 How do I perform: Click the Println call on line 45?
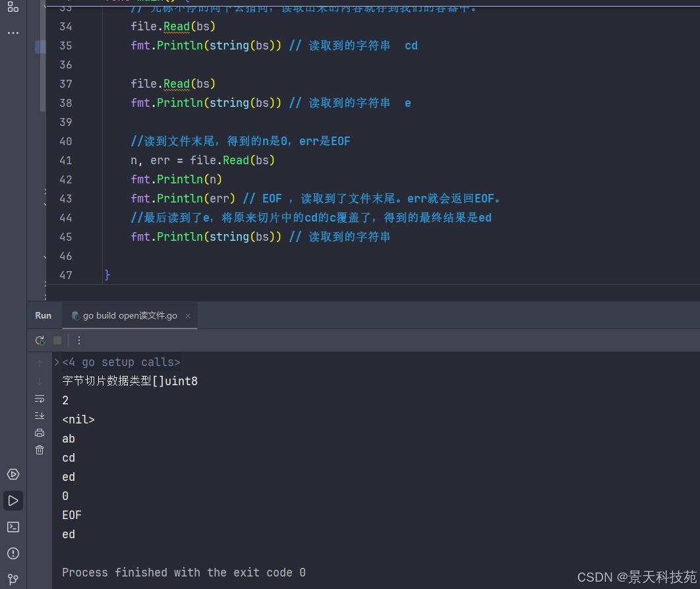[179, 237]
